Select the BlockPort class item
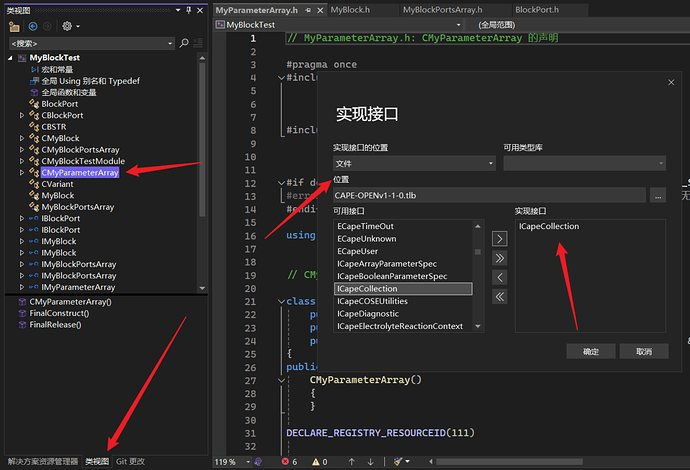The image size is (690, 470). coord(60,104)
